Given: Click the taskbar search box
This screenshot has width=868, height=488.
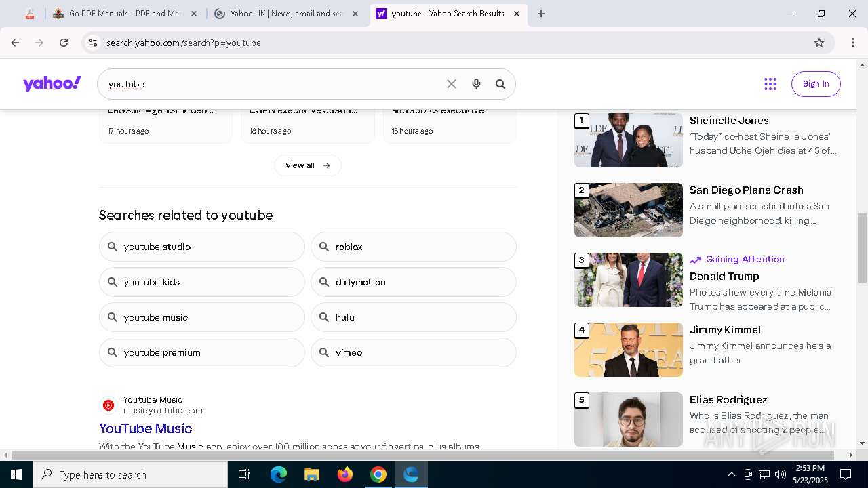Looking at the screenshot, I should (130, 474).
